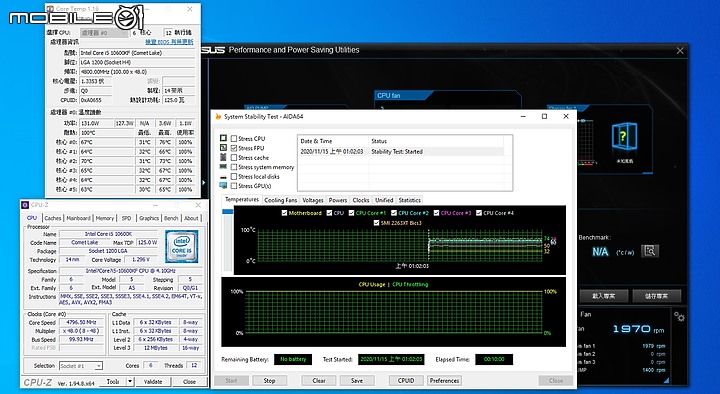
Task: Toggle Motherboard temperature graph checkbox
Action: (x=284, y=213)
